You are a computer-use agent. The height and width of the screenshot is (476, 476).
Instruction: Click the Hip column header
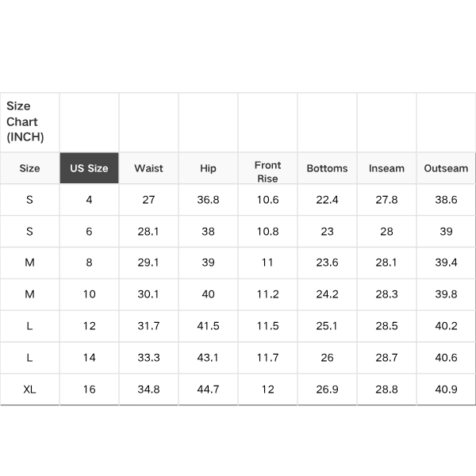pyautogui.click(x=208, y=168)
